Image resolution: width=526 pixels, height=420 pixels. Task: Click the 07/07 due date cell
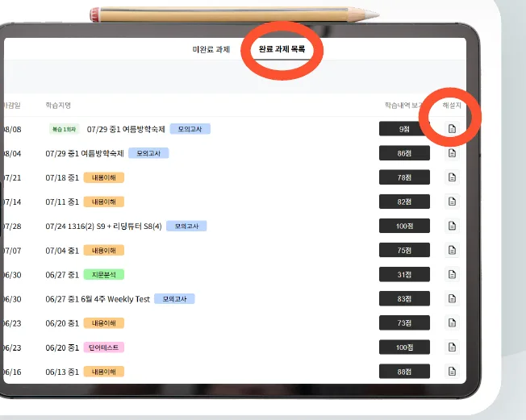[x=12, y=251]
